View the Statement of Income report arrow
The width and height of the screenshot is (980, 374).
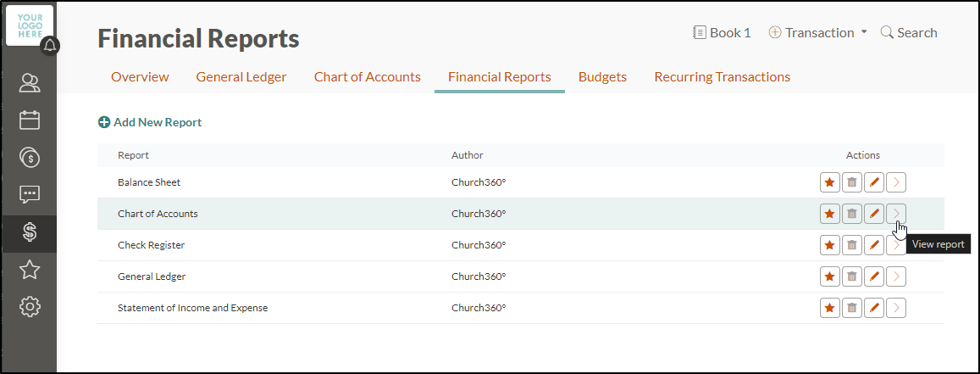(x=896, y=308)
